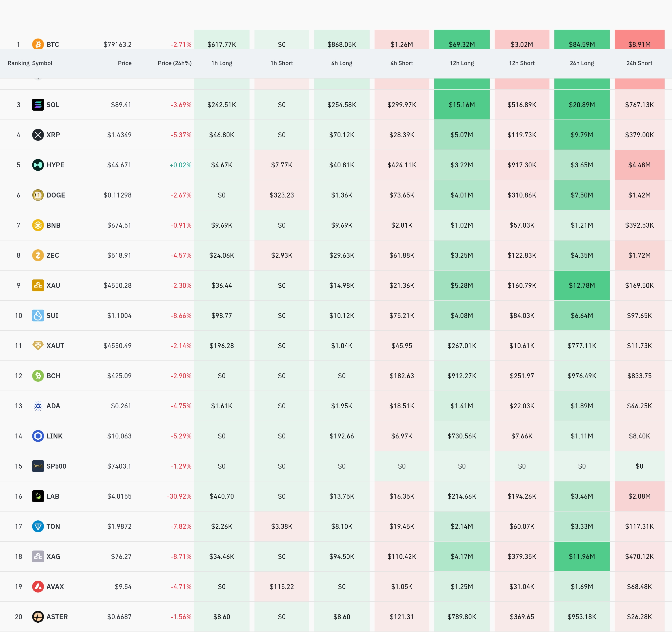This screenshot has width=672, height=632.
Task: Click SOL 12h Long $15.16M cell
Action: click(462, 105)
